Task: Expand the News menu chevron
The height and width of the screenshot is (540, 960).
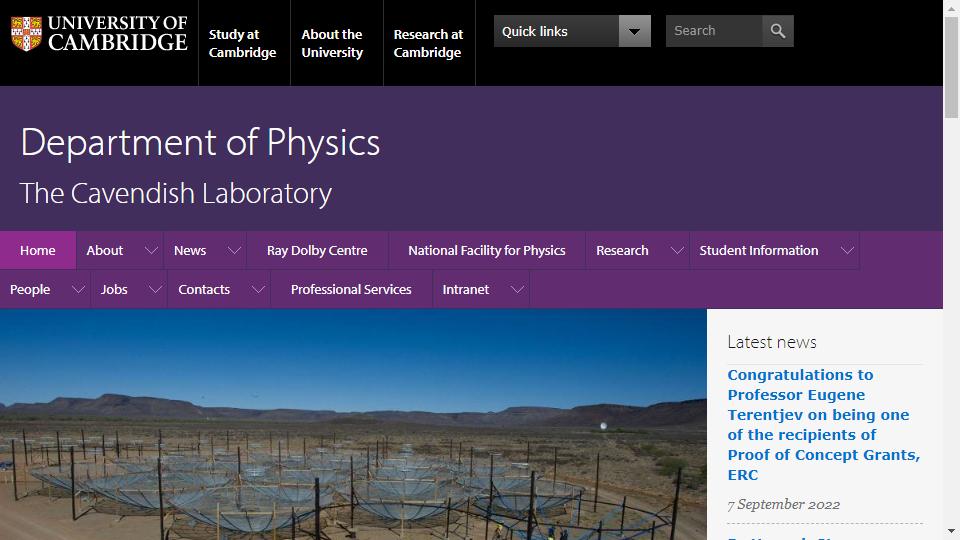Action: point(234,250)
